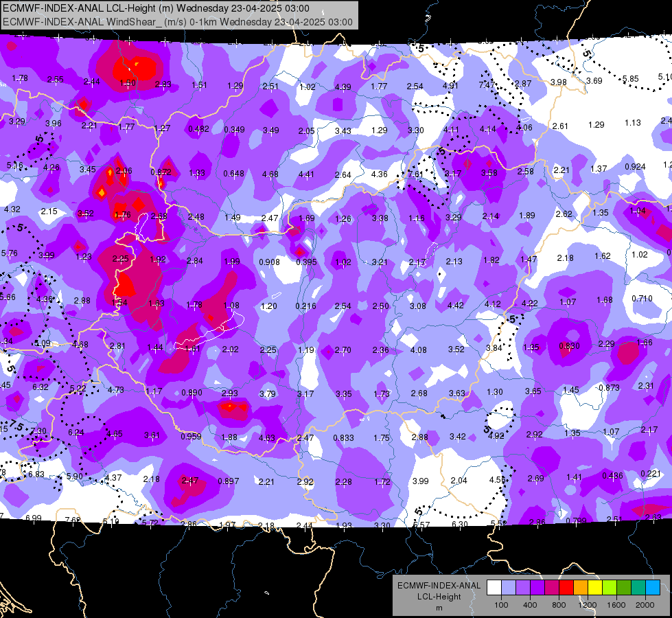Click the wind shear value 0.873
The width and height of the screenshot is (672, 618).
click(x=609, y=388)
